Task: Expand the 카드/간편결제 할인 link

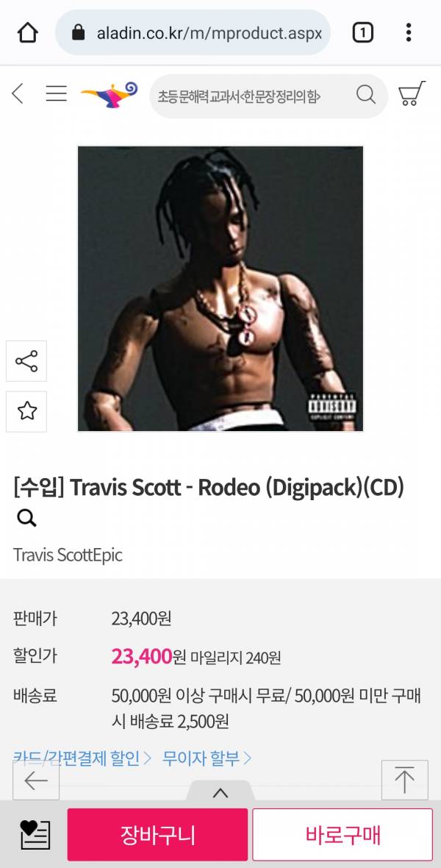Action: coord(82,757)
